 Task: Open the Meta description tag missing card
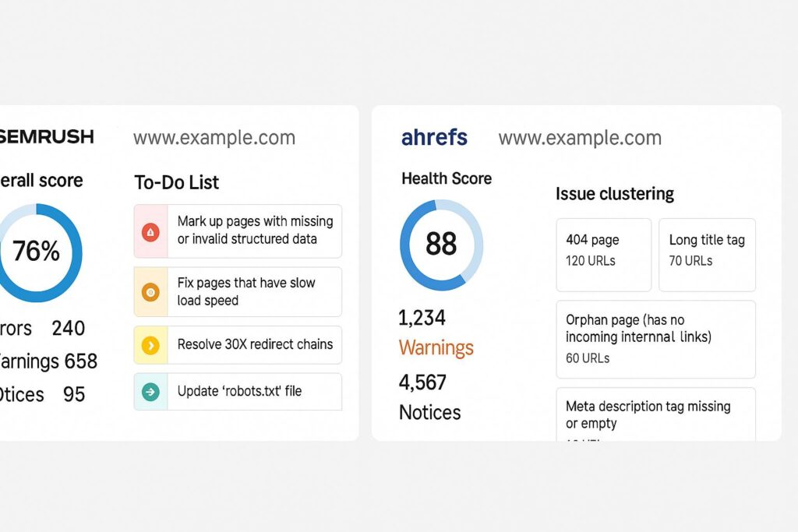655,414
